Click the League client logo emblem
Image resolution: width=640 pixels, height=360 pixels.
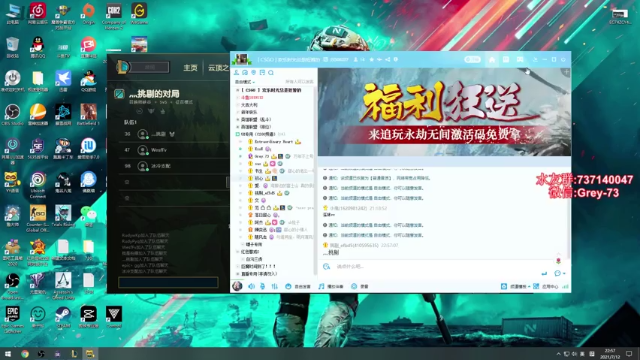click(x=123, y=67)
